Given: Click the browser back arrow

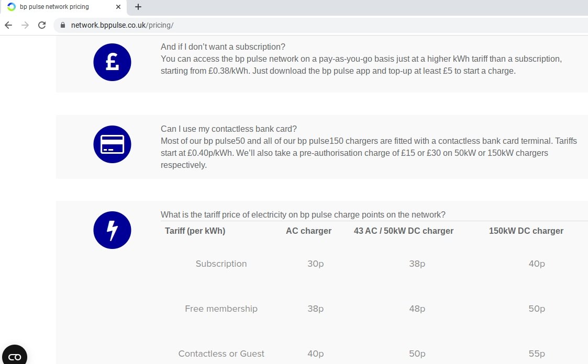Looking at the screenshot, I should click(x=8, y=25).
